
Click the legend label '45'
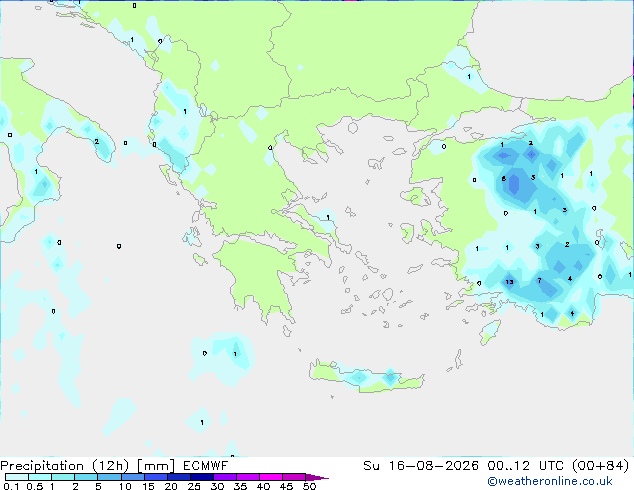(286, 486)
